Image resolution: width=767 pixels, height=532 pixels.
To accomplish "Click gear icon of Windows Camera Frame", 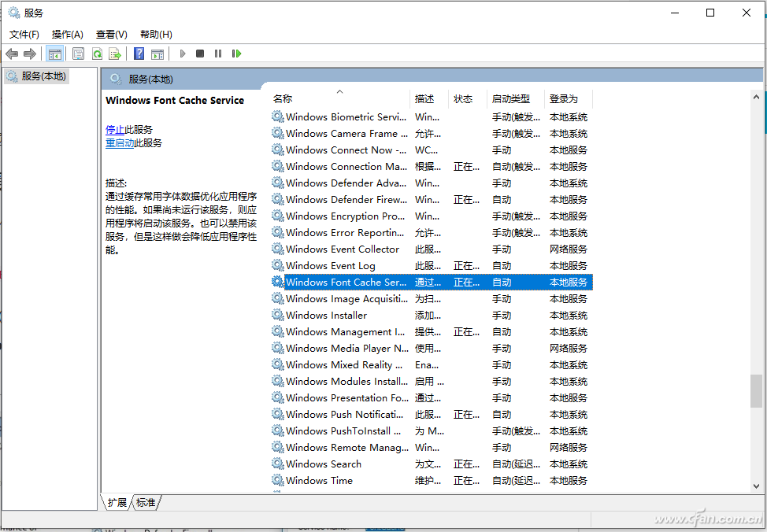I will [278, 133].
